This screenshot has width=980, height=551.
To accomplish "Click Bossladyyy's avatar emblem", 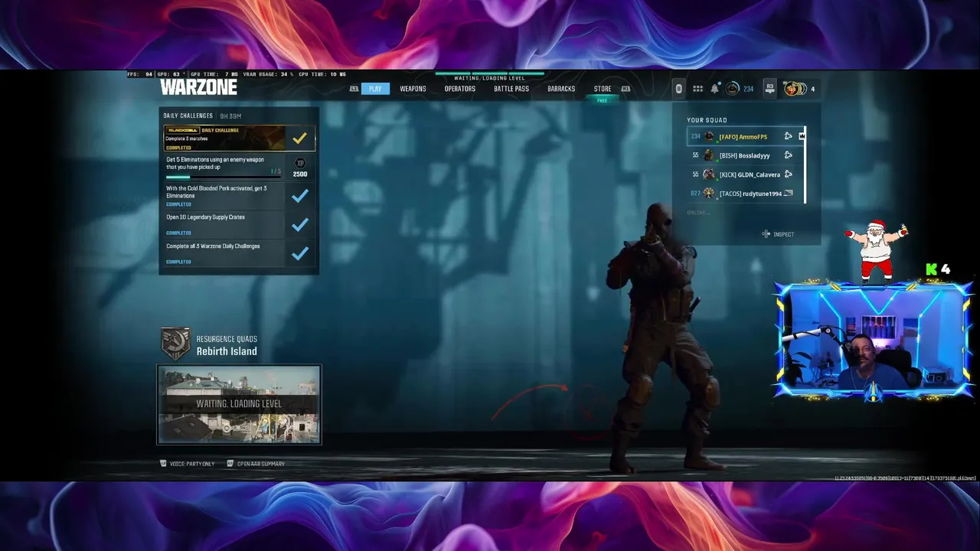I will point(709,155).
